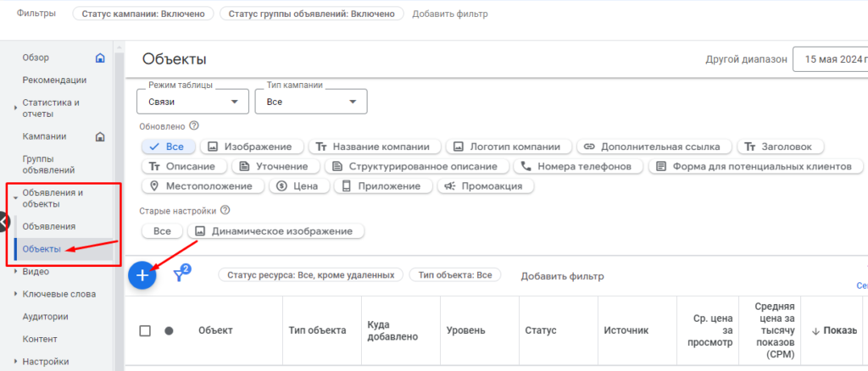This screenshot has height=371, width=868.
Task: Open Обзор in the sidebar
Action: [36, 58]
